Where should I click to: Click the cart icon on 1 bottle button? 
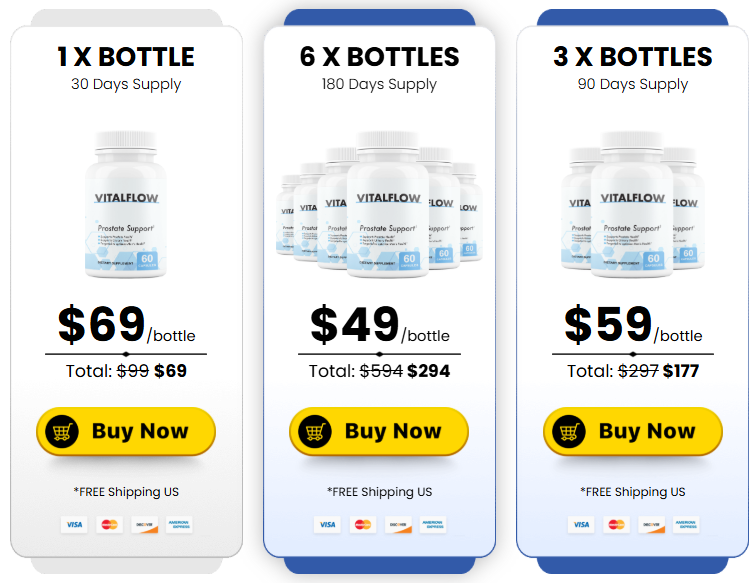(x=61, y=431)
